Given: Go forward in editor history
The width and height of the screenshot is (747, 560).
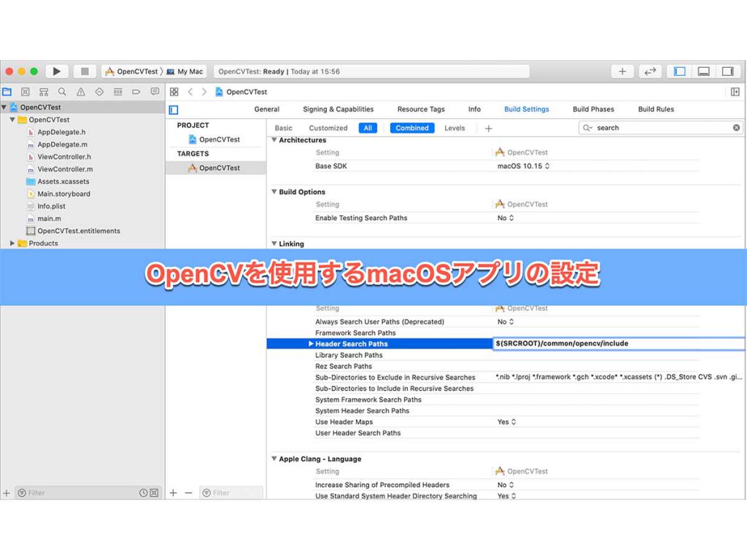Looking at the screenshot, I should [x=204, y=92].
